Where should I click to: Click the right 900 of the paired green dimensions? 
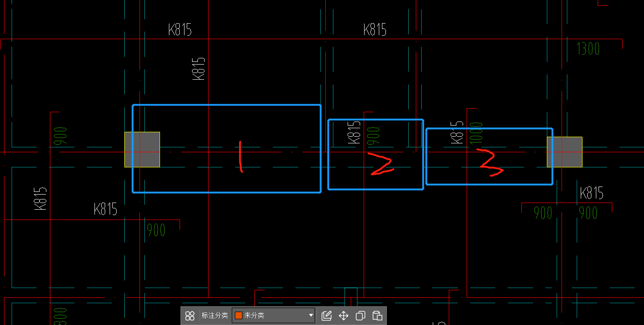coord(588,213)
